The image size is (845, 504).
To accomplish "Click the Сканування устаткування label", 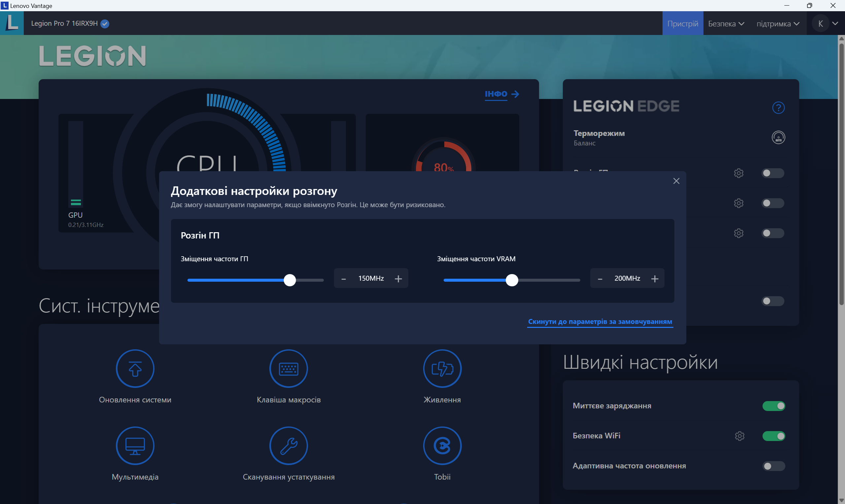I will 288,477.
